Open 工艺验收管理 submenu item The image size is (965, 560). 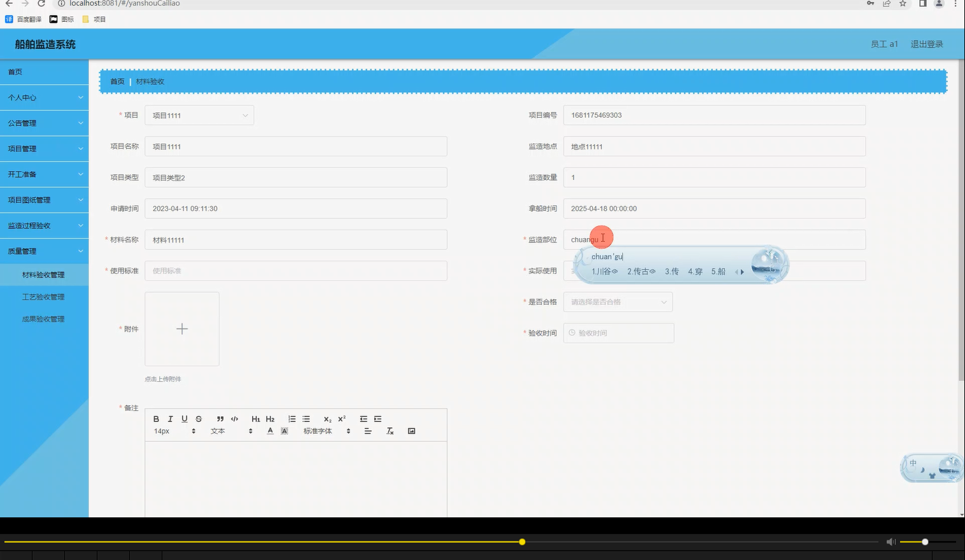tap(44, 297)
